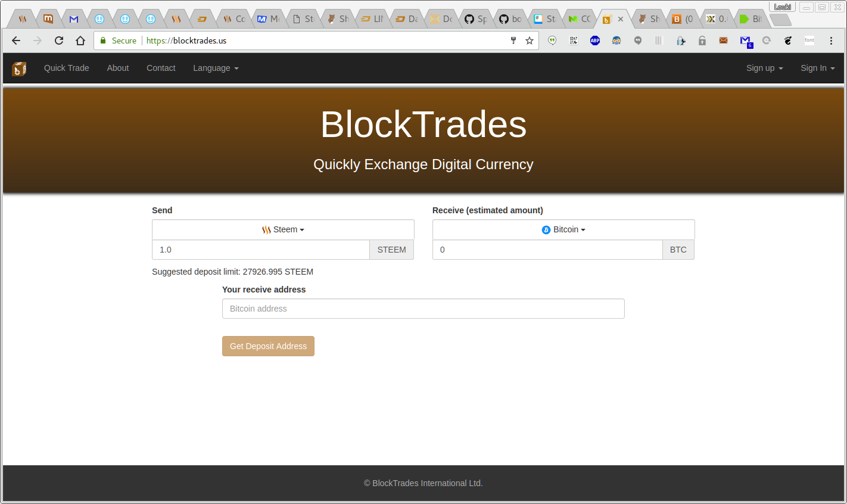
Task: Click the BTC unit label
Action: [x=678, y=250]
